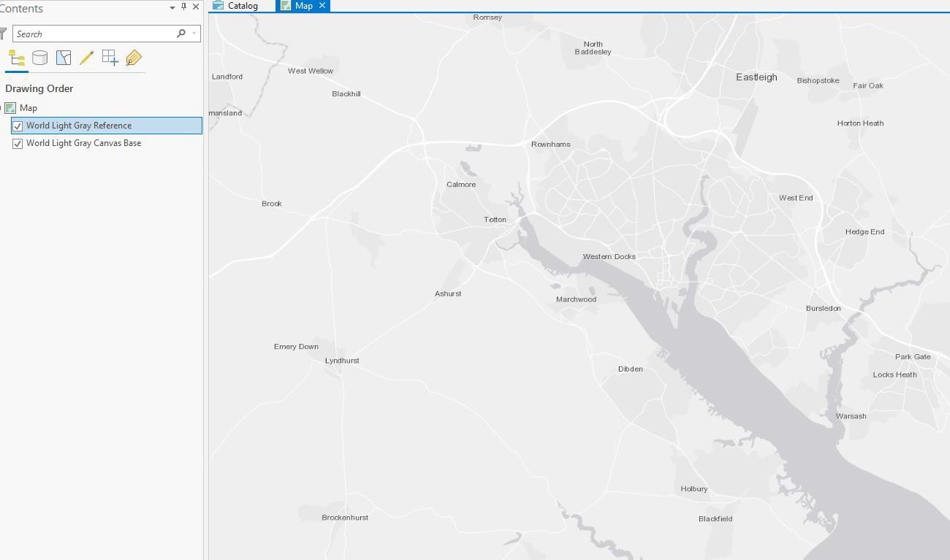Uncheck World Light Gray Reference visibility
Viewport: 950px width, 560px height.
pyautogui.click(x=18, y=125)
